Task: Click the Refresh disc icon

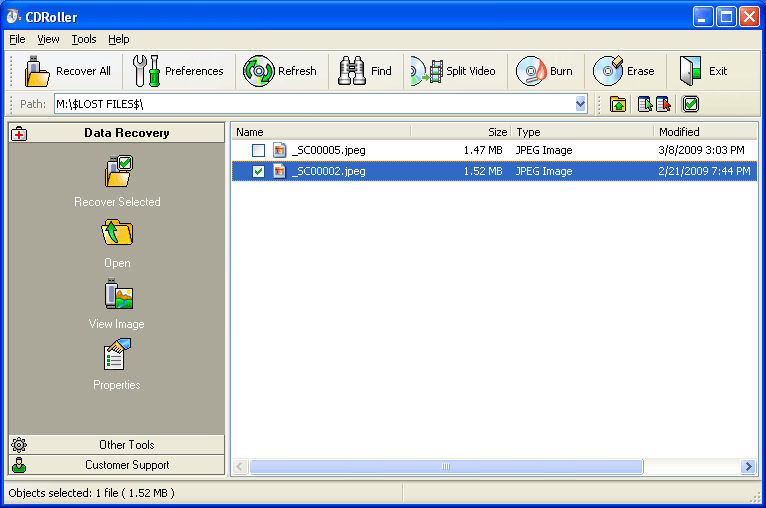Action: pyautogui.click(x=258, y=71)
